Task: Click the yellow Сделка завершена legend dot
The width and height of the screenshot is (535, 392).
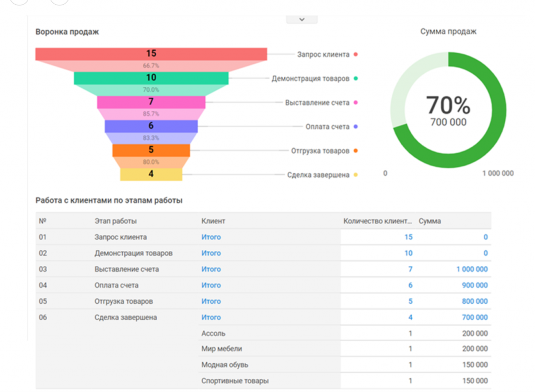Action: coord(355,175)
